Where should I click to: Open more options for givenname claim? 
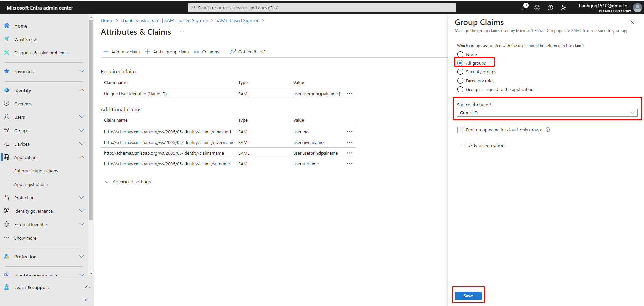pyautogui.click(x=350, y=142)
